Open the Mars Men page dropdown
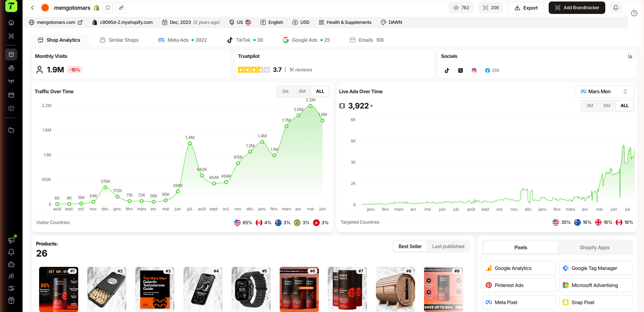Image resolution: width=644 pixels, height=312 pixels. (604, 91)
